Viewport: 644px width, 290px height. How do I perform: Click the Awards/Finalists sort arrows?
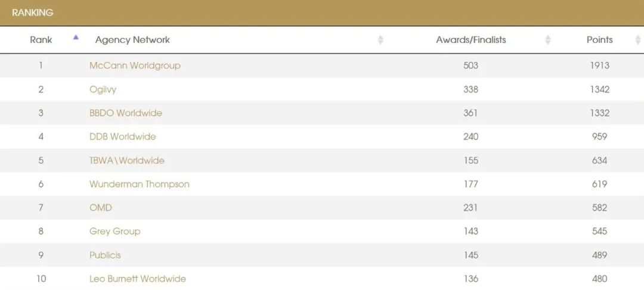pos(547,40)
